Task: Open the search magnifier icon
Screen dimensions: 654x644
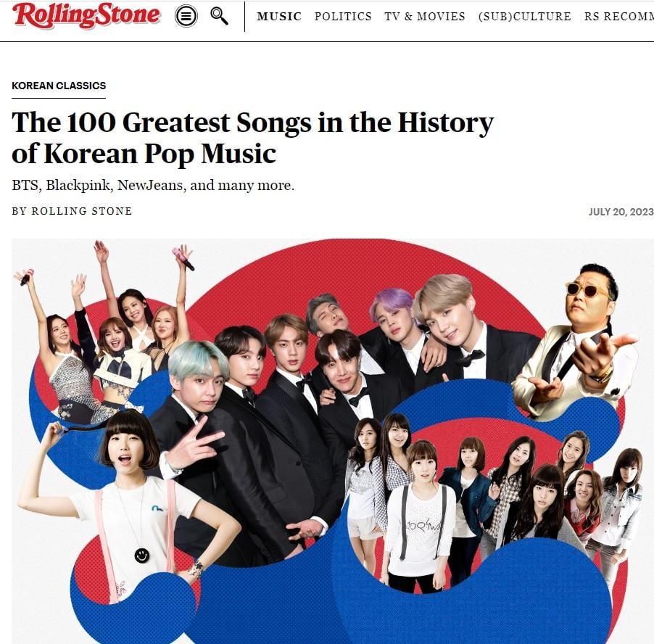Action: pyautogui.click(x=220, y=16)
